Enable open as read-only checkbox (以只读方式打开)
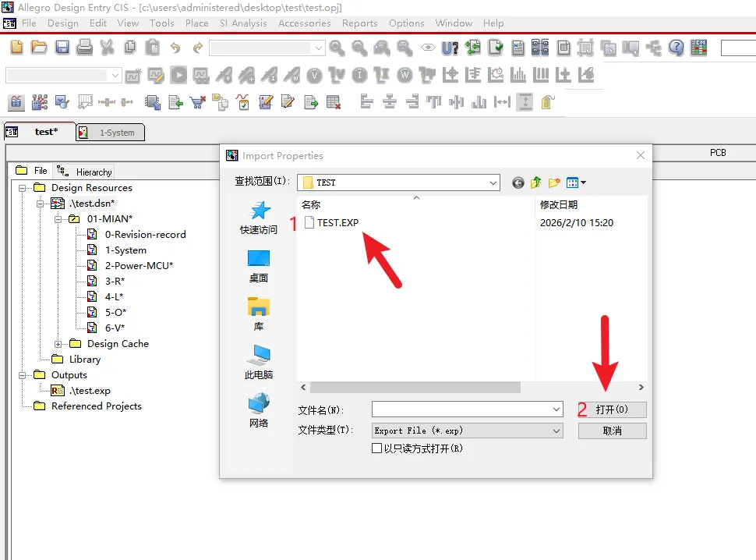Image resolution: width=756 pixels, height=560 pixels. 376,448
